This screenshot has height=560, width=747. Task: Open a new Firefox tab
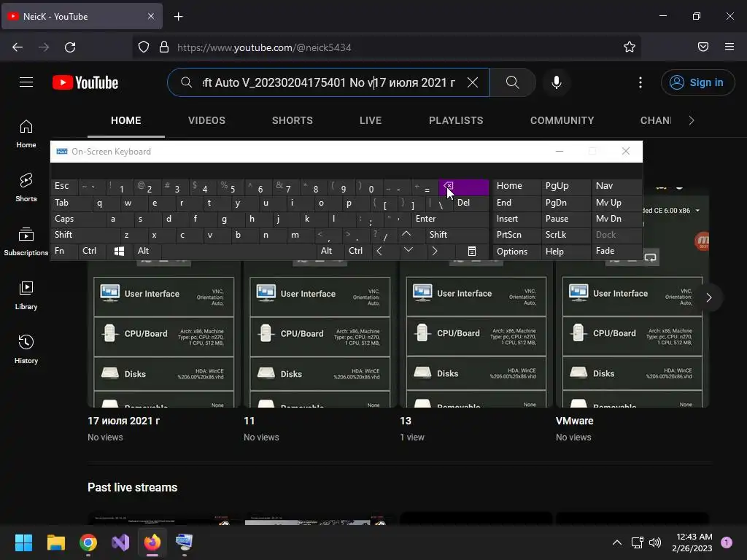[x=178, y=17]
